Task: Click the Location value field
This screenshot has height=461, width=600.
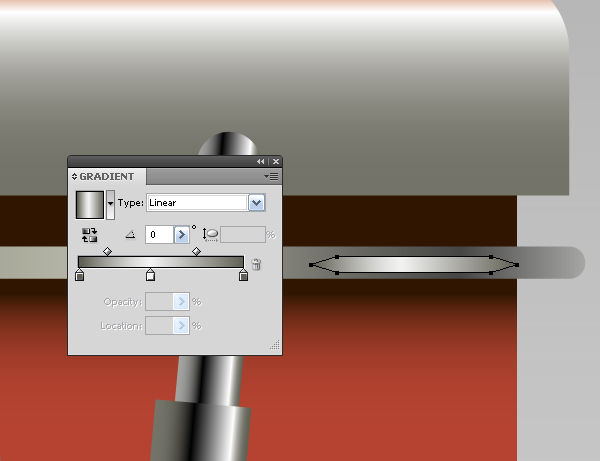Action: point(159,326)
